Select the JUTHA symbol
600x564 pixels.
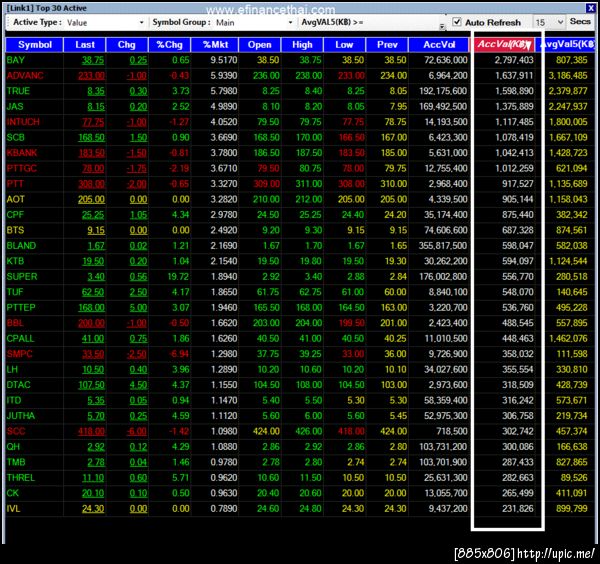tap(21, 416)
